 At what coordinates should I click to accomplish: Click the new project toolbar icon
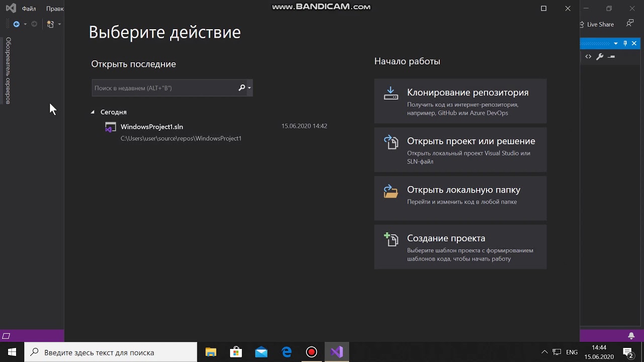(50, 24)
